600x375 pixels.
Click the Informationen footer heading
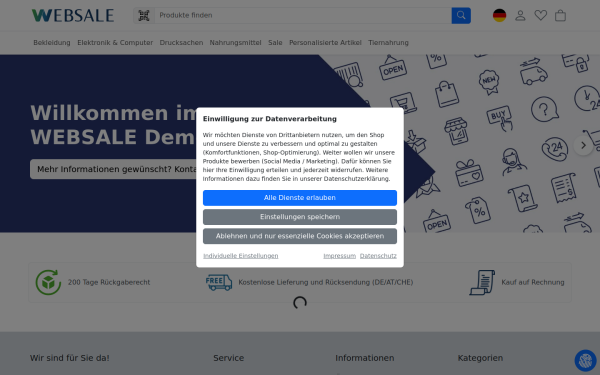365,358
